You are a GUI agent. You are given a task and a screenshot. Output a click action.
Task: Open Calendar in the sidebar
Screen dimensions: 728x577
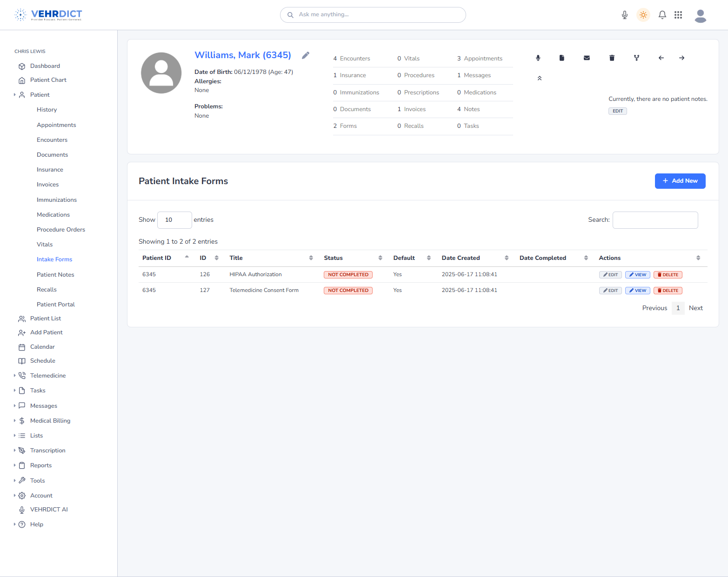42,347
